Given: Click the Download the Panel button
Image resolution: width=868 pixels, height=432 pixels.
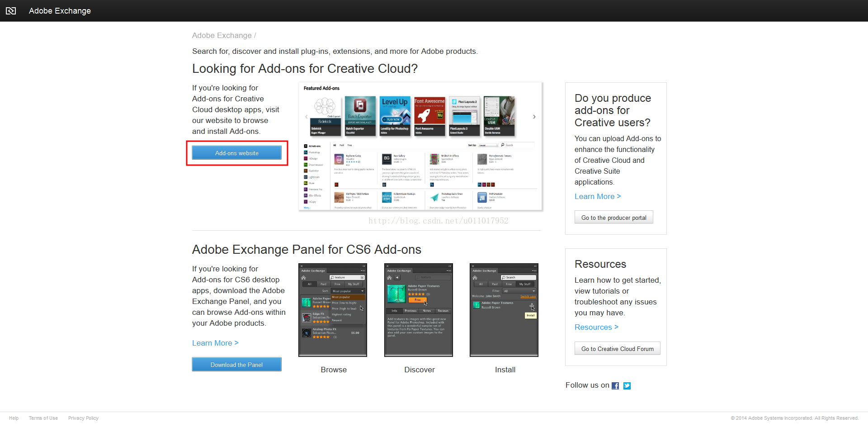Looking at the screenshot, I should coord(236,365).
